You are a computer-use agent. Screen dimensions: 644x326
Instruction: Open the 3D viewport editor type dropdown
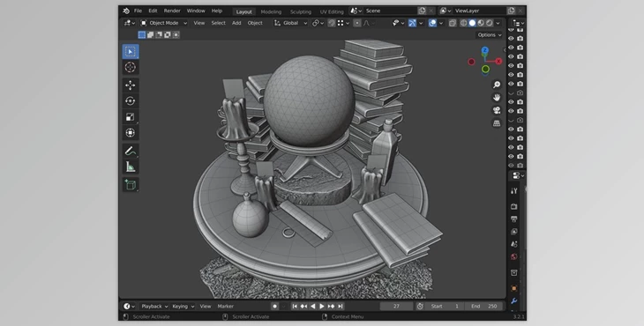(x=130, y=23)
